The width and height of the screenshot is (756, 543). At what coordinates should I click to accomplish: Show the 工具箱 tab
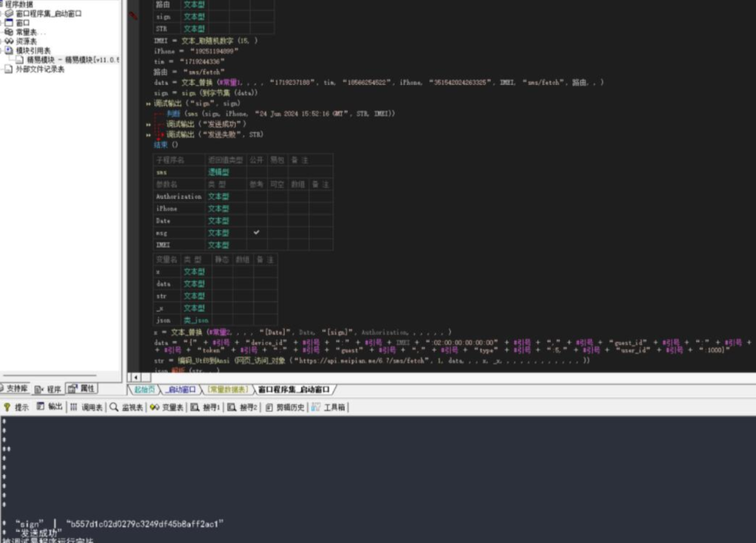pos(329,407)
